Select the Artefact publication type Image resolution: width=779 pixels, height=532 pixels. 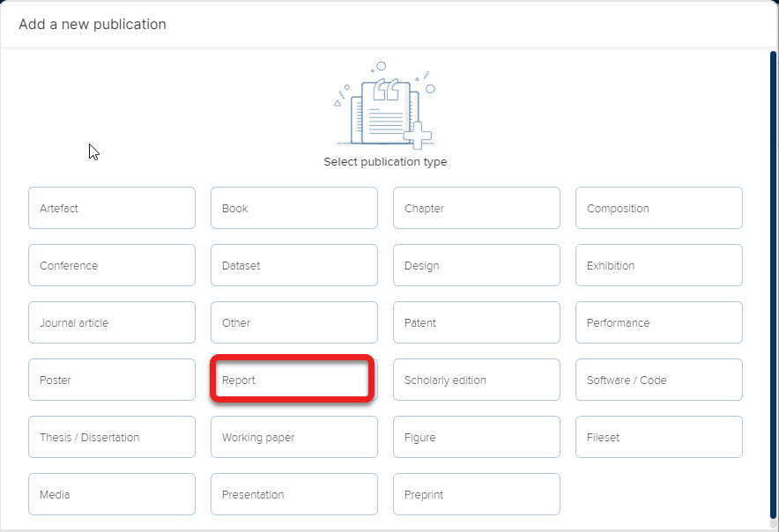[x=112, y=208]
